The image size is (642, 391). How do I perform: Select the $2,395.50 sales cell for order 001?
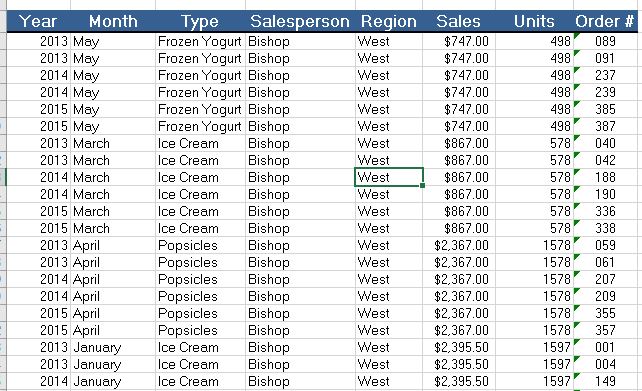[x=459, y=347]
